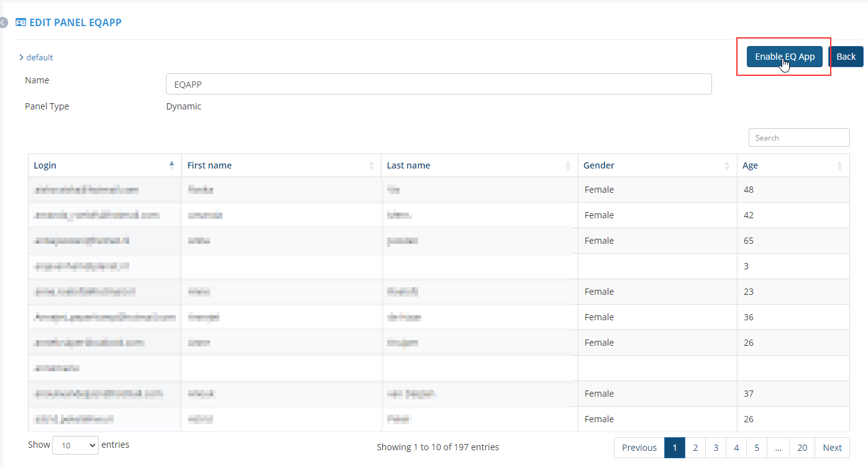
Task: Click the Back button
Action: pyautogui.click(x=846, y=57)
